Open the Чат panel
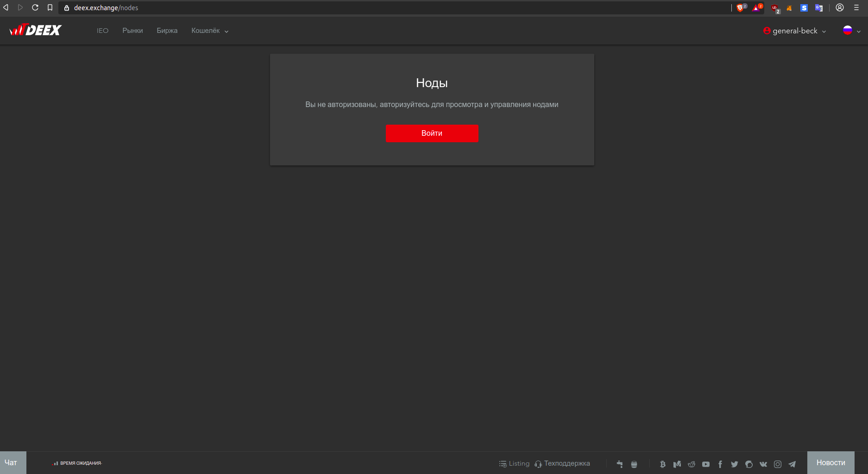Image resolution: width=868 pixels, height=474 pixels. (13, 462)
